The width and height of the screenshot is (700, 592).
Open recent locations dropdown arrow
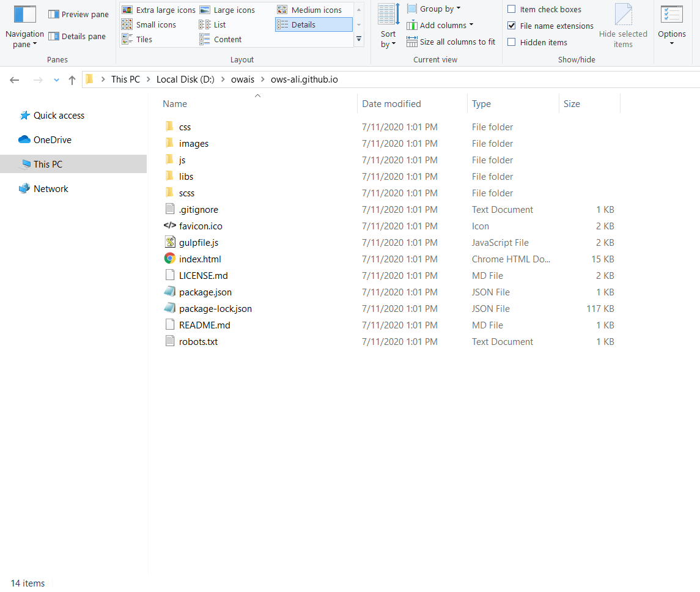56,80
